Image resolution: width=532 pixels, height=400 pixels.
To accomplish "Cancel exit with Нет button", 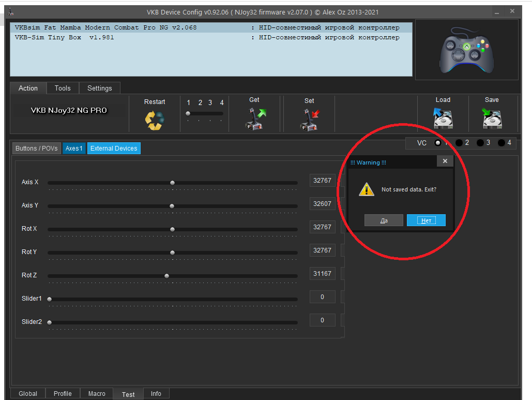I will pyautogui.click(x=426, y=220).
